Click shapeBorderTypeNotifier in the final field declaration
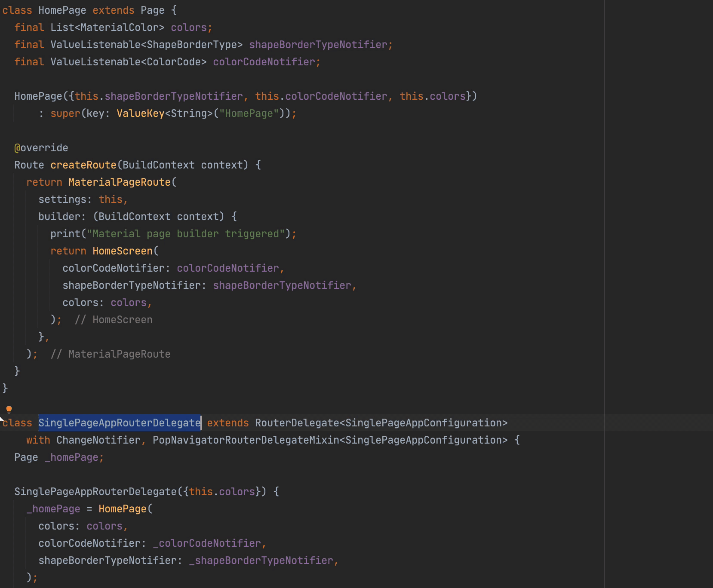 point(318,45)
